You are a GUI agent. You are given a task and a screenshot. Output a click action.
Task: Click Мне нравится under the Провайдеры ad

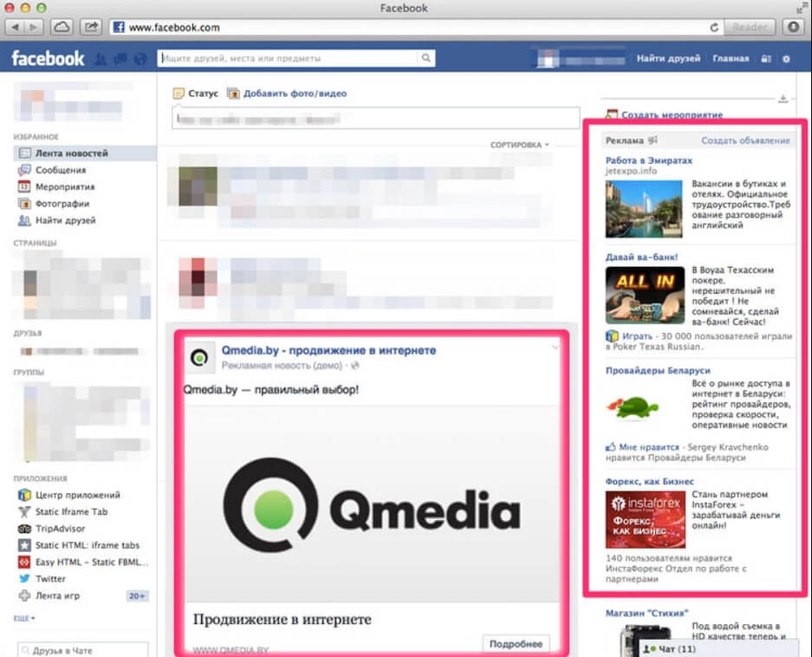[649, 446]
